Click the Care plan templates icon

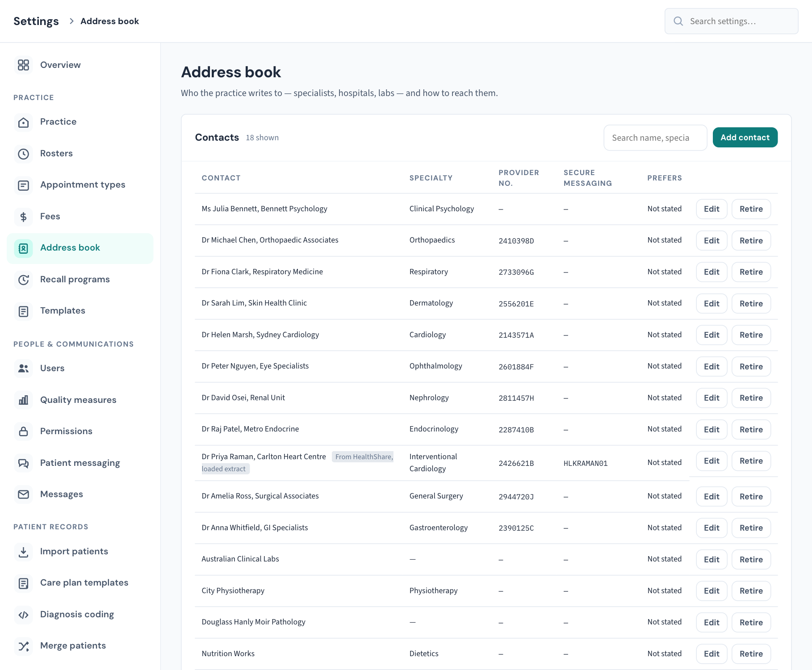(x=23, y=583)
